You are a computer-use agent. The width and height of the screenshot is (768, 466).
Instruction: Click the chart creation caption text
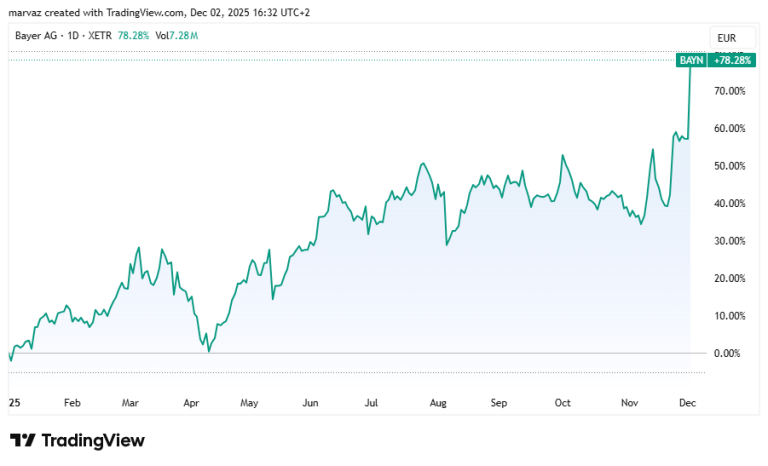[x=159, y=13]
